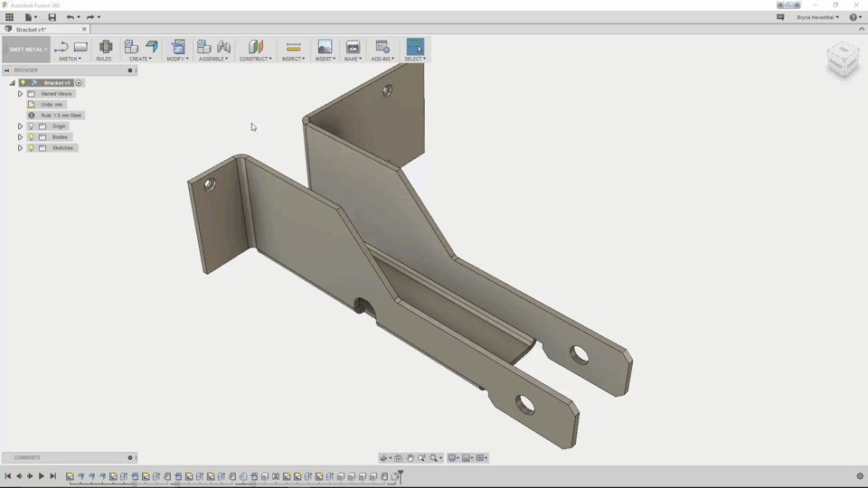The width and height of the screenshot is (868, 488).
Task: Toggle visibility lightbulb for Bodies folder
Action: click(x=31, y=137)
